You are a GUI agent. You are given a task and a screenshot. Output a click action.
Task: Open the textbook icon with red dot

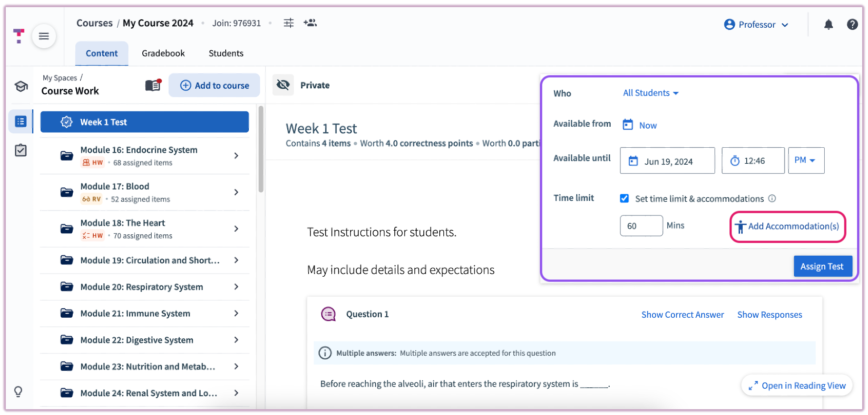point(153,85)
